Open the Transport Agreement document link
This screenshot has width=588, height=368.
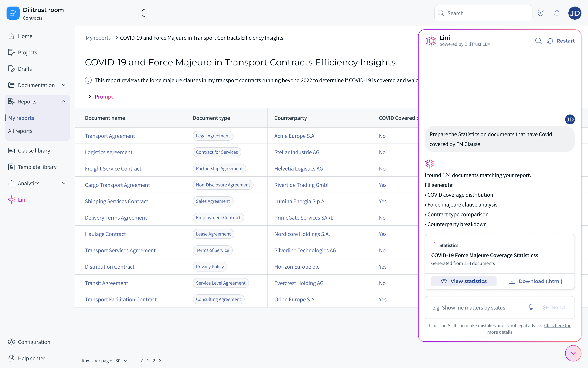tap(110, 136)
